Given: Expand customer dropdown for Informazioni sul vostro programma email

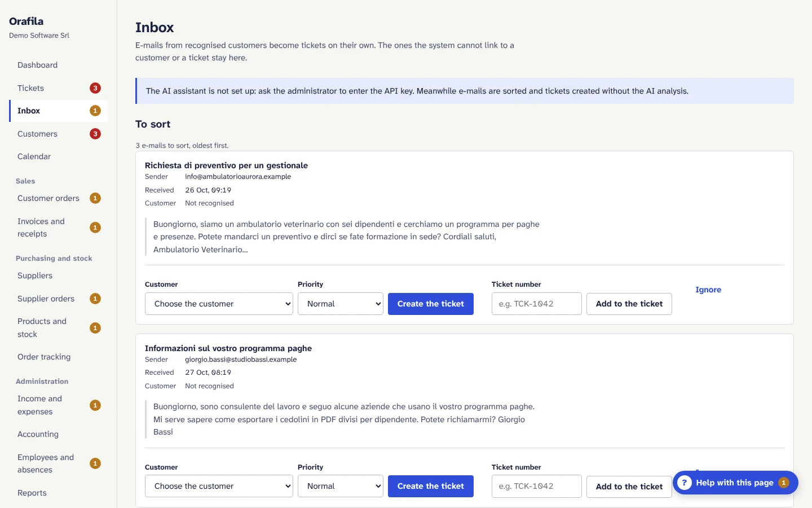Looking at the screenshot, I should pyautogui.click(x=219, y=486).
